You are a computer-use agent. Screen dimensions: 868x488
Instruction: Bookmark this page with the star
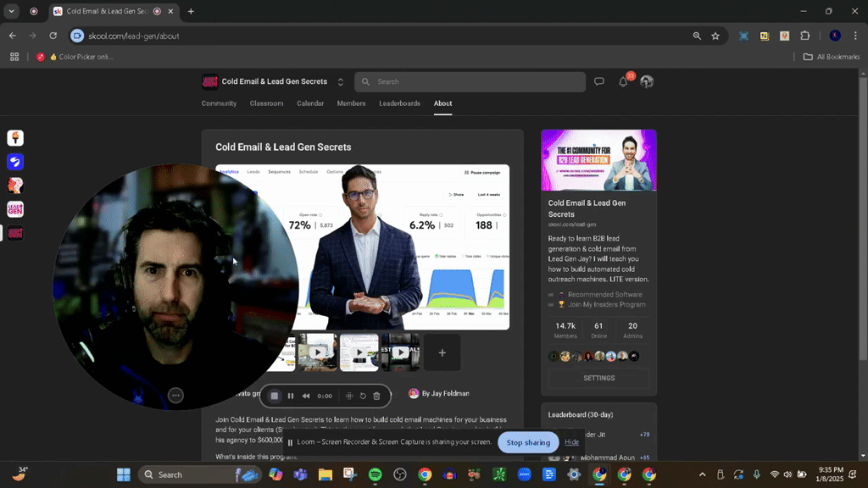(715, 36)
